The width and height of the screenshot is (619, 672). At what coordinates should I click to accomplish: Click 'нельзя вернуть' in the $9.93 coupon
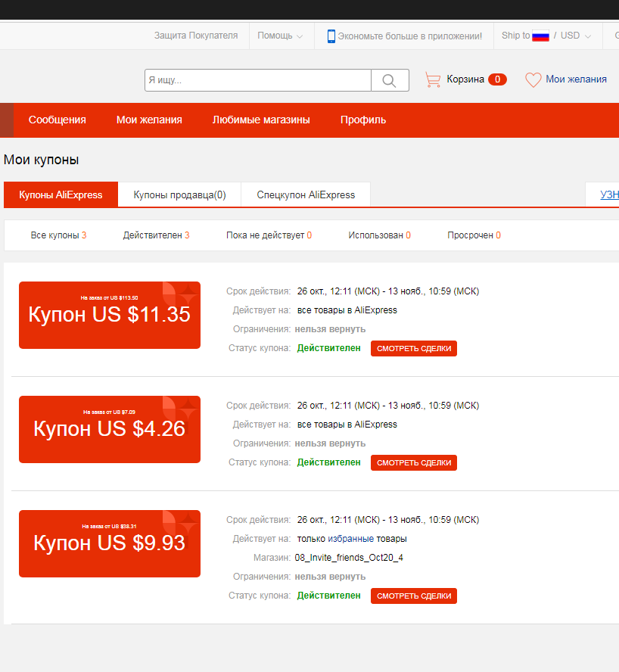(x=330, y=577)
